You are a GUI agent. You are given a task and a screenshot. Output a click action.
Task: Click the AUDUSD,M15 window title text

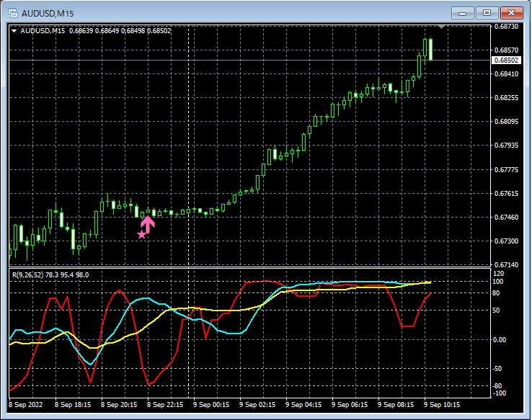click(x=48, y=14)
